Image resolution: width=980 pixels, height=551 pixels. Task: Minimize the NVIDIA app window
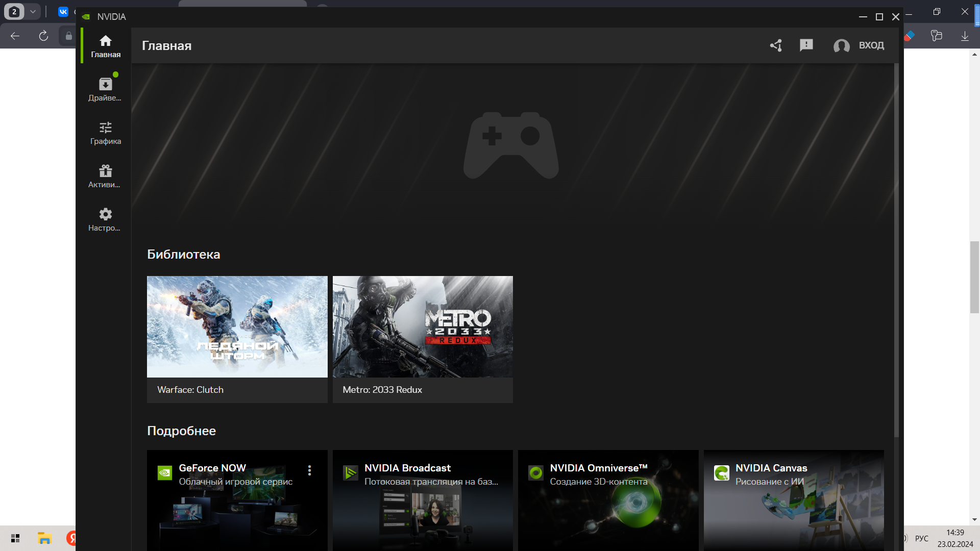coord(863,17)
